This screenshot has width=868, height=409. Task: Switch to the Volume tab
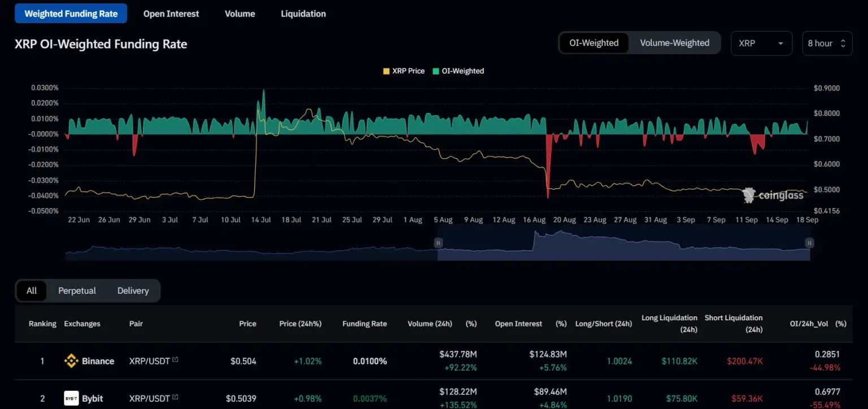click(x=240, y=14)
